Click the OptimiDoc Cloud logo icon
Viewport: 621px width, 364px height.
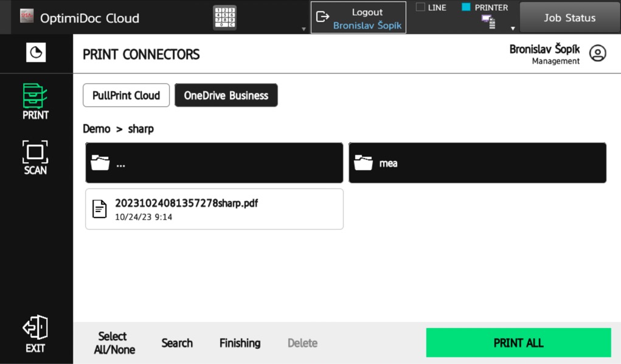pos(27,17)
